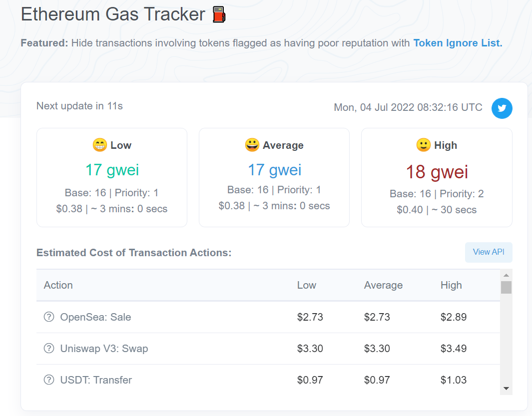Select the Average column header
The width and height of the screenshot is (532, 416).
tap(383, 285)
